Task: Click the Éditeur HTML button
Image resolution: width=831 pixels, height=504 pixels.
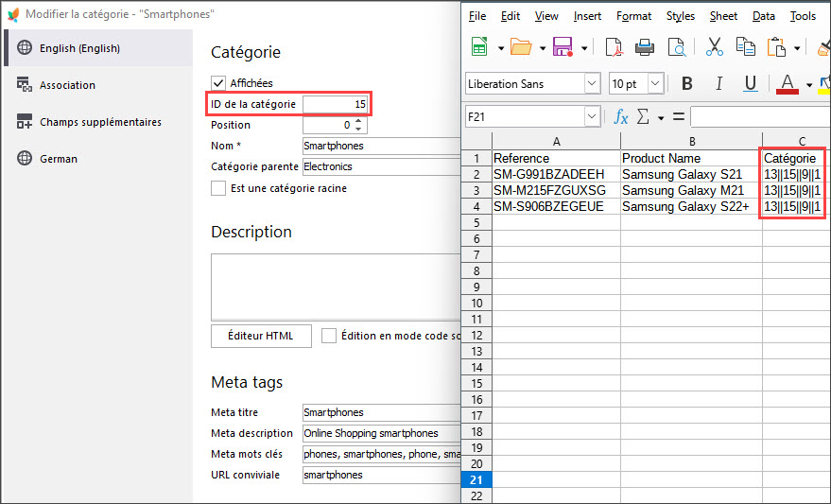Action: (261, 336)
